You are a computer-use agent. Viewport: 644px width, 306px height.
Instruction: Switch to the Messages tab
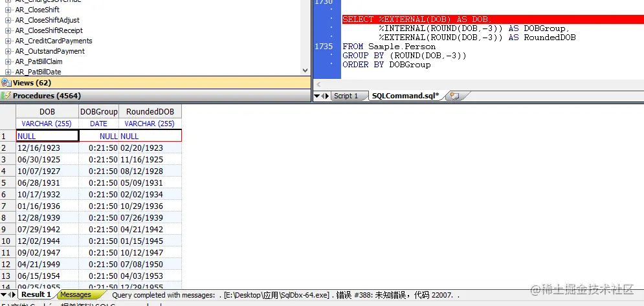coord(76,294)
